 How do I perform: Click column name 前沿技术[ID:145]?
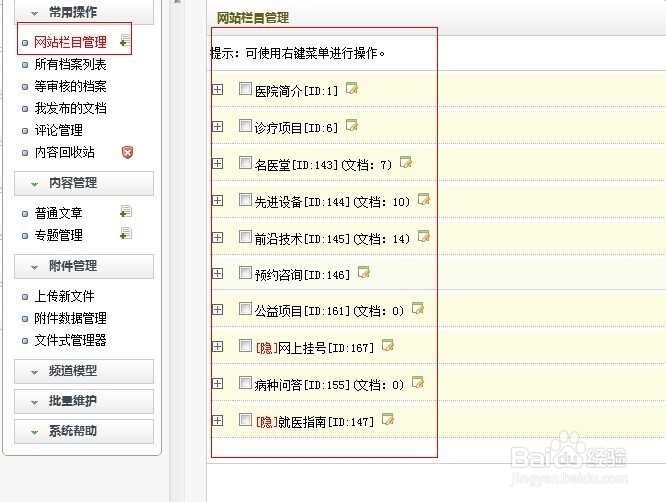tap(302, 239)
